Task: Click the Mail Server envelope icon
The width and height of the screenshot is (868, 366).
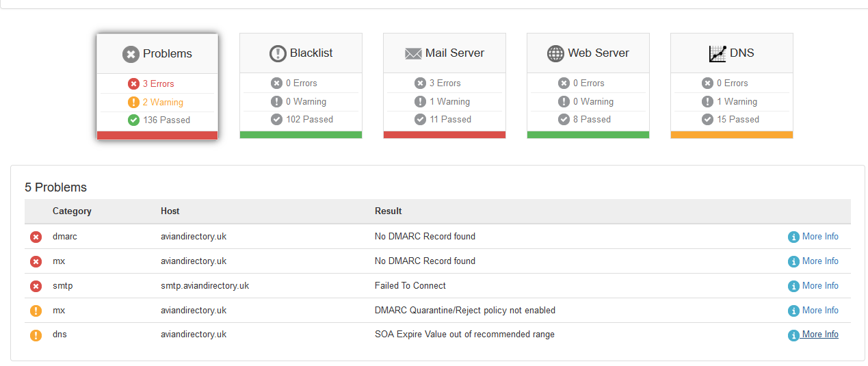Action: 413,53
